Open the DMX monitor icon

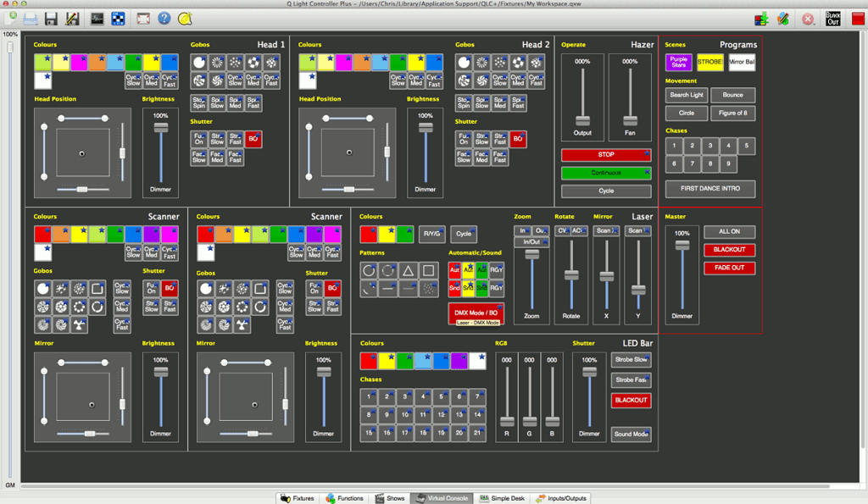tap(97, 18)
